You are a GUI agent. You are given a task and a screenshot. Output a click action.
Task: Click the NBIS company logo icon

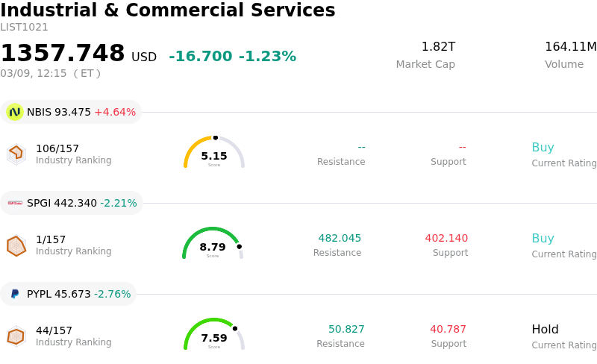click(x=15, y=112)
